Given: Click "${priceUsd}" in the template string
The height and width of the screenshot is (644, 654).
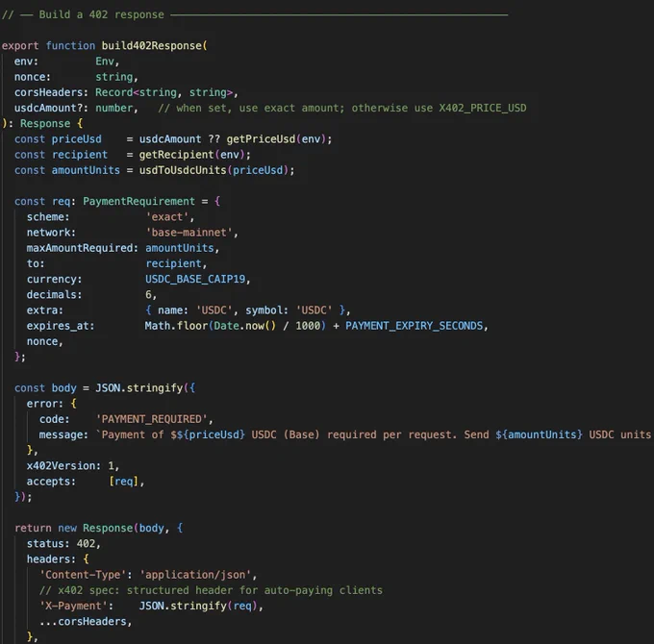Looking at the screenshot, I should click(211, 434).
